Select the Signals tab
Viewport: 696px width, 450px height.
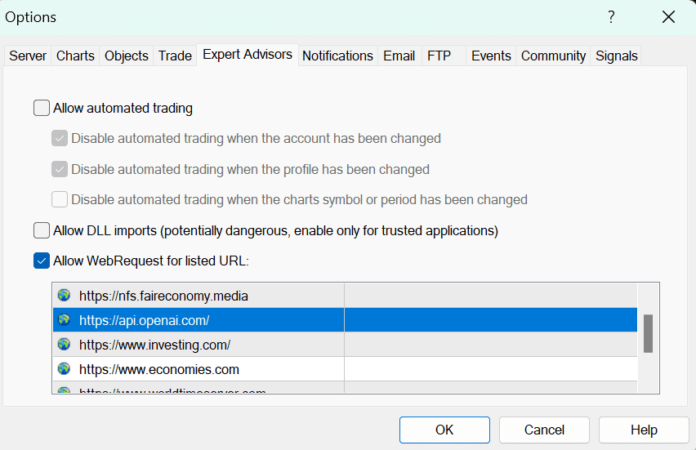click(x=616, y=56)
